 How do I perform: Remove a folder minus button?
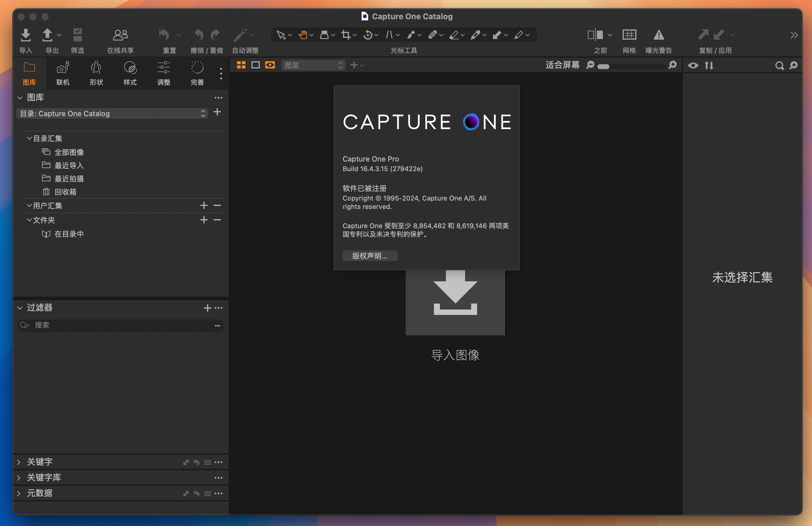pyautogui.click(x=217, y=220)
